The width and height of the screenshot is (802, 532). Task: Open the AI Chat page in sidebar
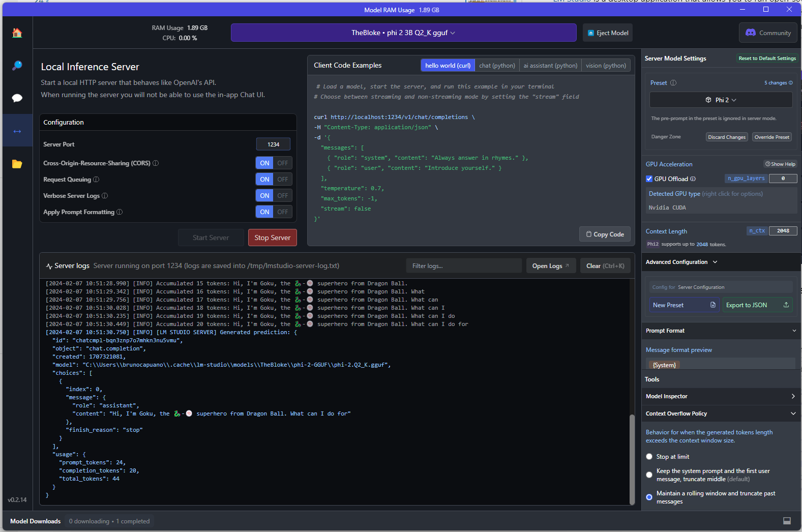pos(17,98)
